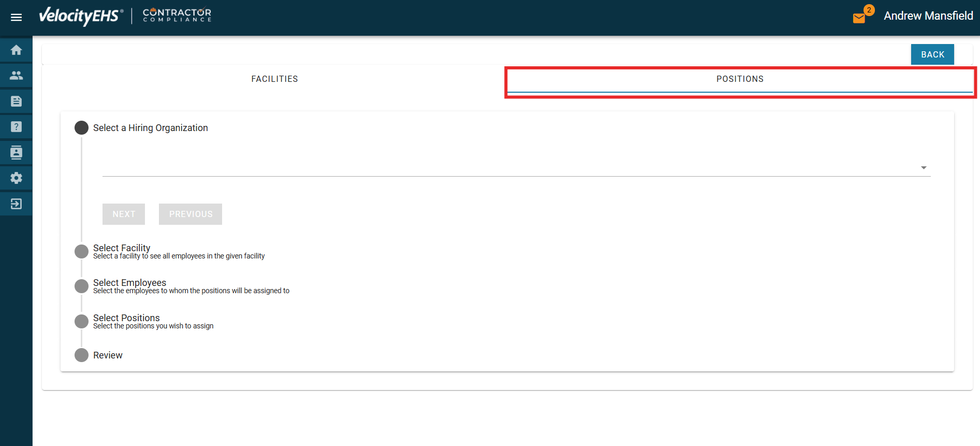980x446 pixels.
Task: Open the people/employees sidebar icon
Action: click(x=16, y=76)
